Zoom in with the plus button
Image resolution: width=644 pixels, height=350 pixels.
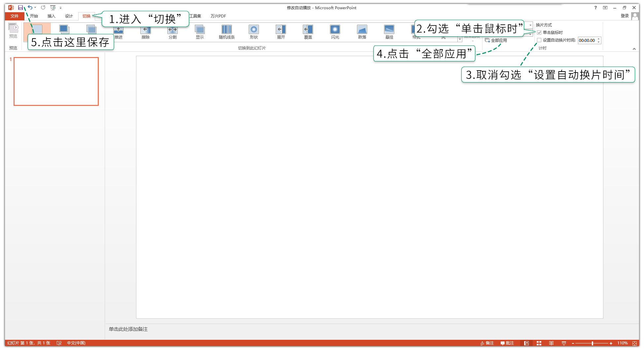click(611, 343)
